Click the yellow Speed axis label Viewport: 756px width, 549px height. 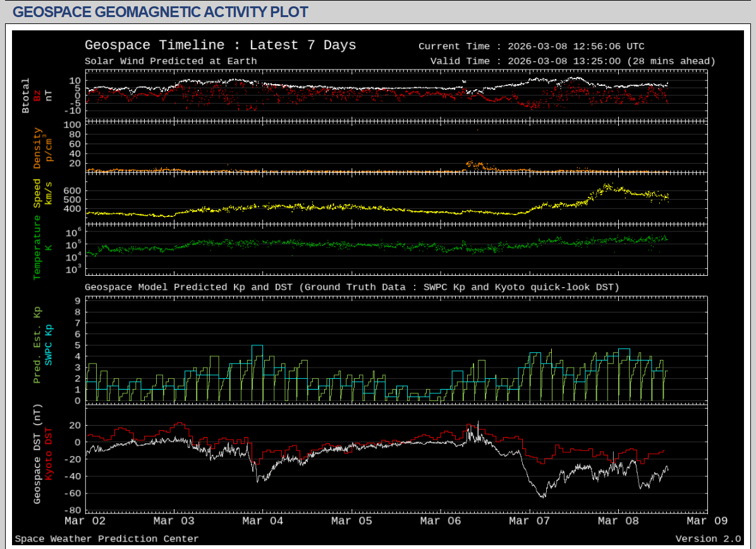pos(37,193)
